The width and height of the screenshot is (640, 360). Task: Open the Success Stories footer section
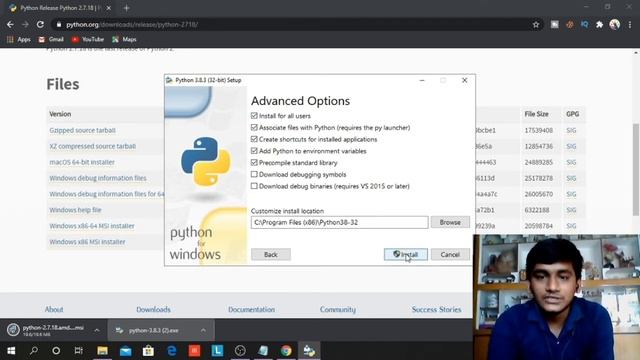pos(436,309)
